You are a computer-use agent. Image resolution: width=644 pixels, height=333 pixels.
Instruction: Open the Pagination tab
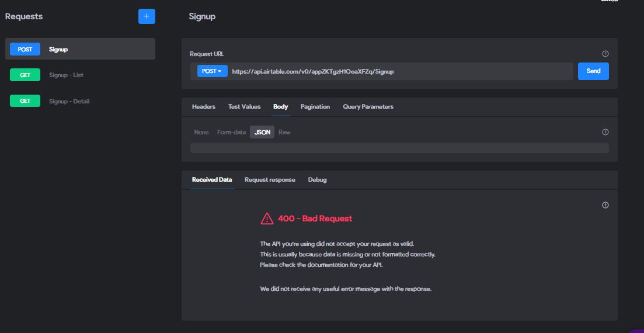(x=315, y=106)
